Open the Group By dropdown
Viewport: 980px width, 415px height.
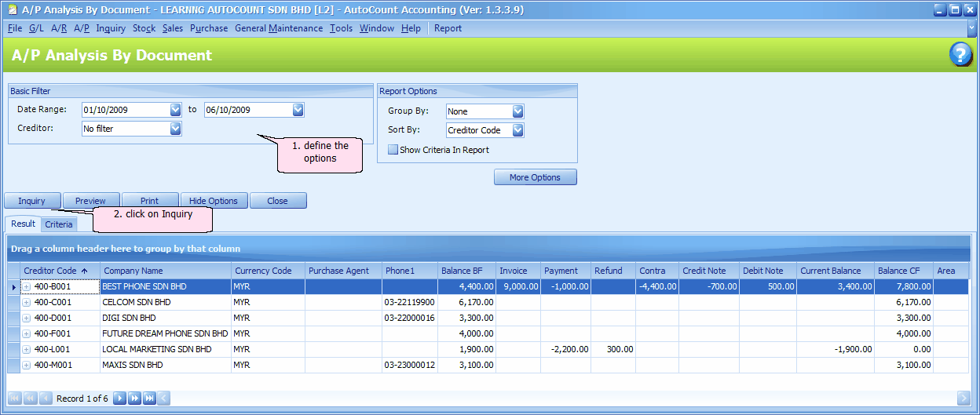pos(517,111)
